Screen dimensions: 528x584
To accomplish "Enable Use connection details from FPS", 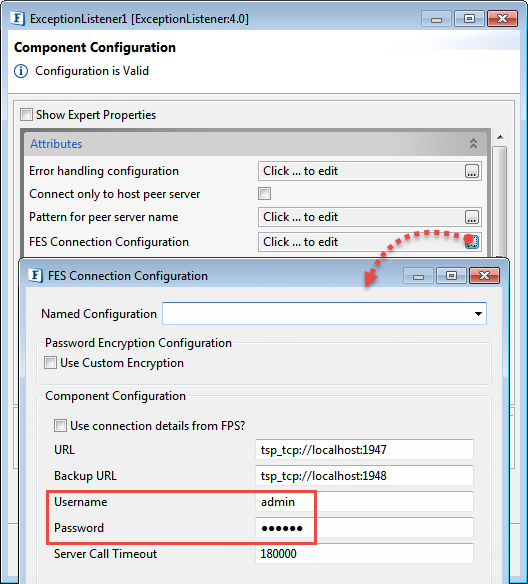I will pyautogui.click(x=60, y=426).
